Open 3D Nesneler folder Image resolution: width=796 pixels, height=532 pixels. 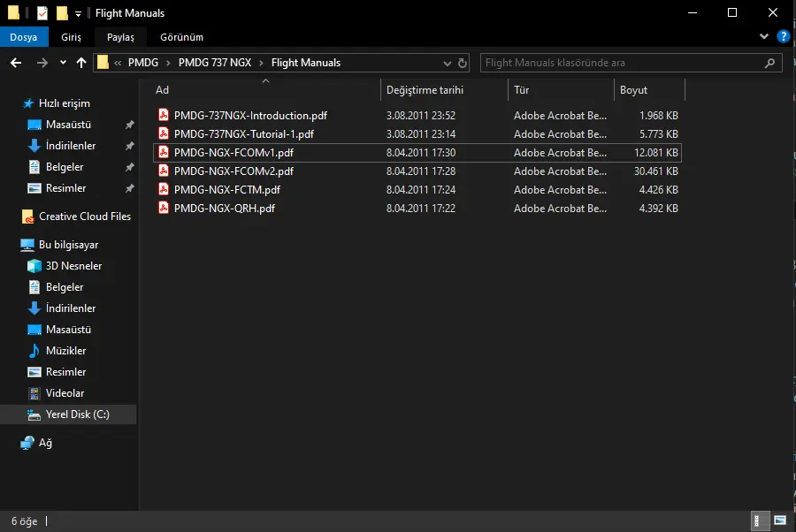point(73,266)
